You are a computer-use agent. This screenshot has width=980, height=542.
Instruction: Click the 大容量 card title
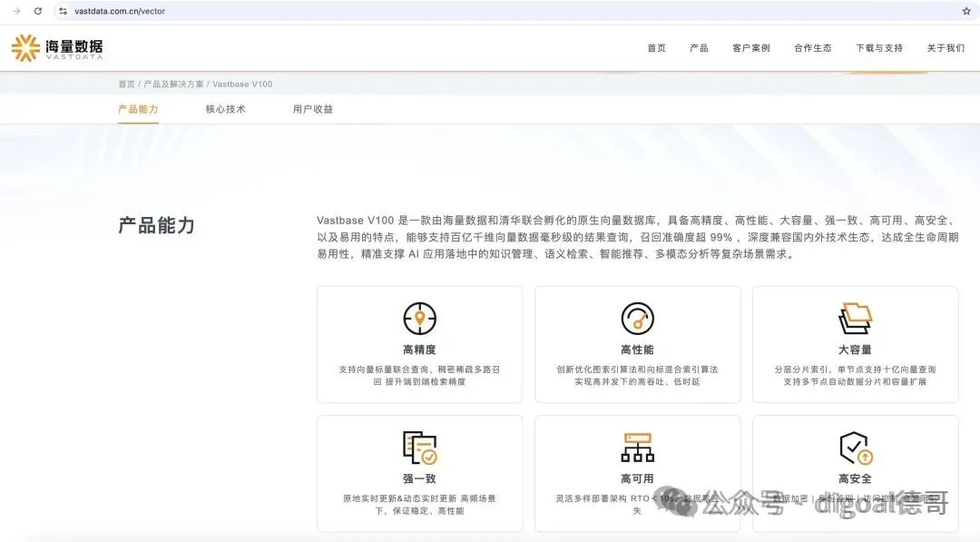pyautogui.click(x=855, y=350)
